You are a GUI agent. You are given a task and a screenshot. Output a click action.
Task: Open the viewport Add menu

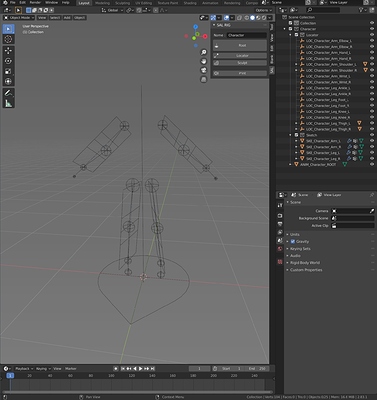[67, 18]
